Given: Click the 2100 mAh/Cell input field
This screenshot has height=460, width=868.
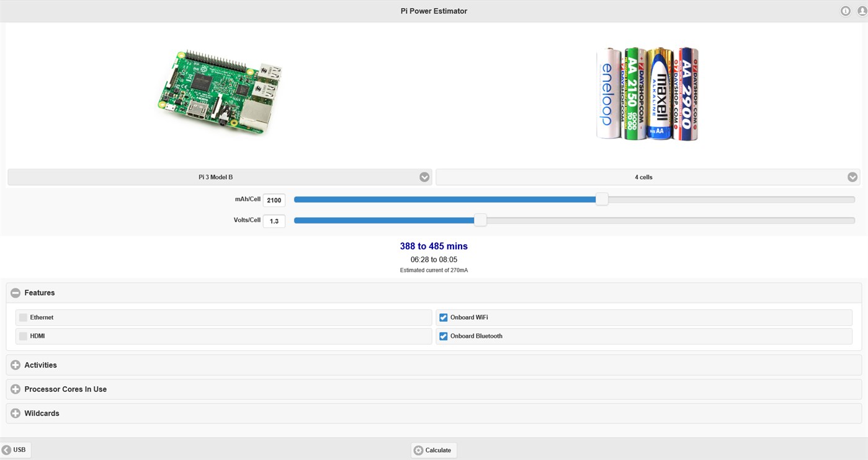Looking at the screenshot, I should pyautogui.click(x=274, y=200).
